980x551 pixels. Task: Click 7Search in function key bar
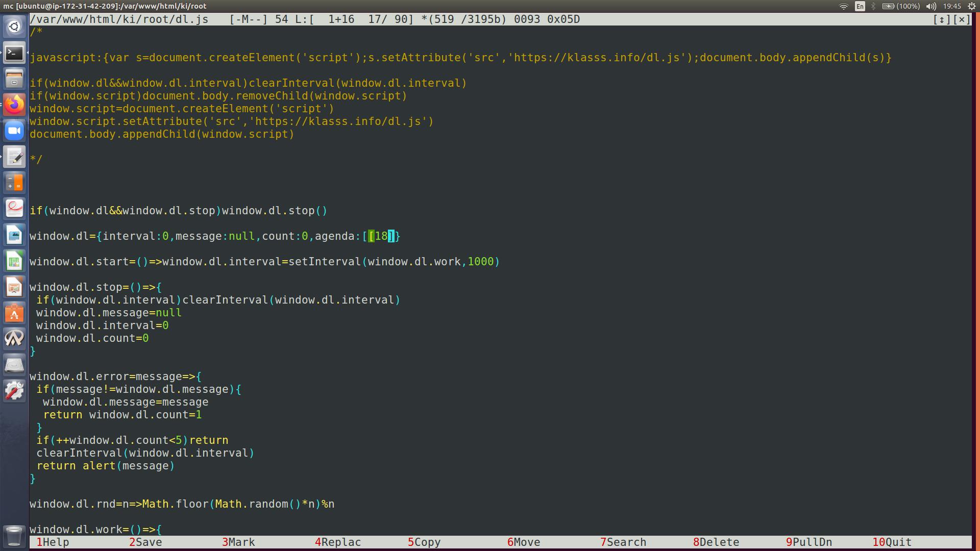[623, 542]
